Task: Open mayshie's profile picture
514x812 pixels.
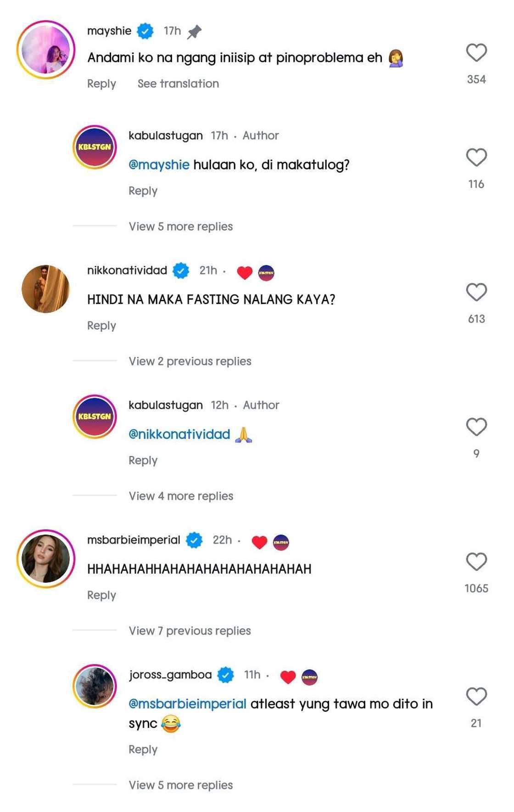Action: pyautogui.click(x=46, y=50)
